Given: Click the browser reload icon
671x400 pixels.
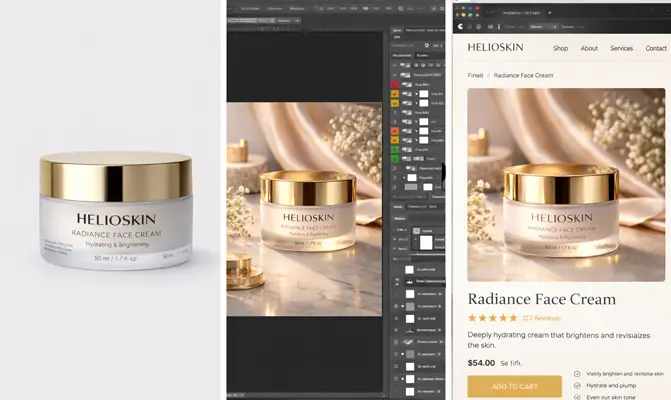Looking at the screenshot, I should [461, 27].
